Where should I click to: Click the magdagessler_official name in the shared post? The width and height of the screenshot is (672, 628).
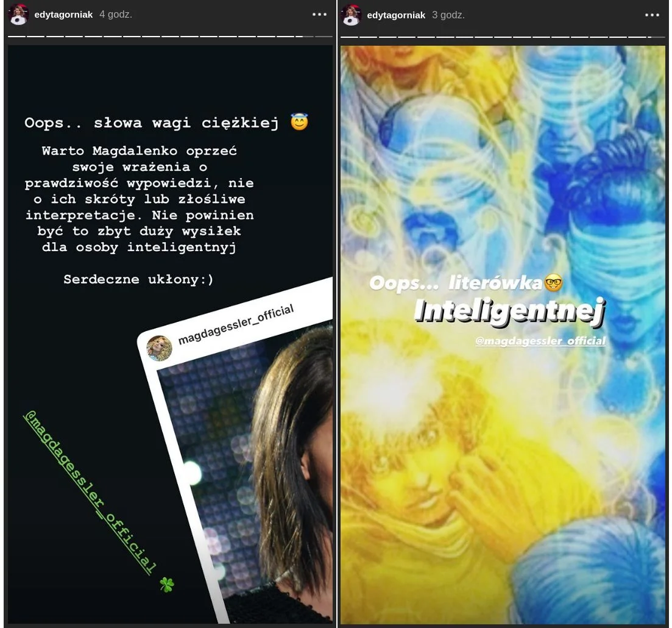[x=236, y=324]
